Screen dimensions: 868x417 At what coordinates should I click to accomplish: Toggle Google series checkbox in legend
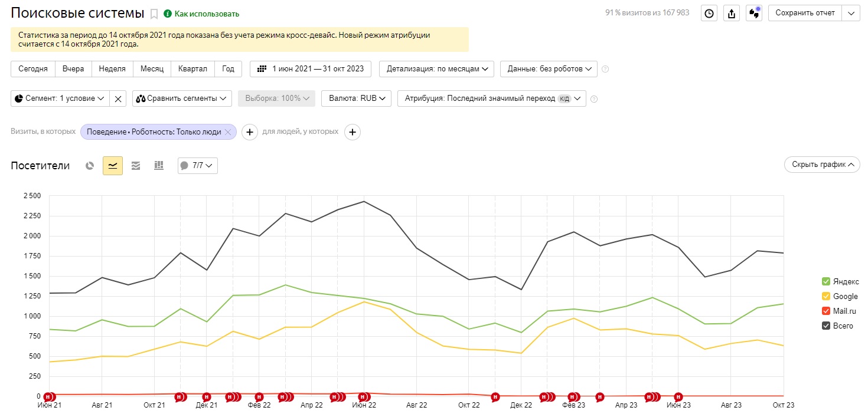826,296
